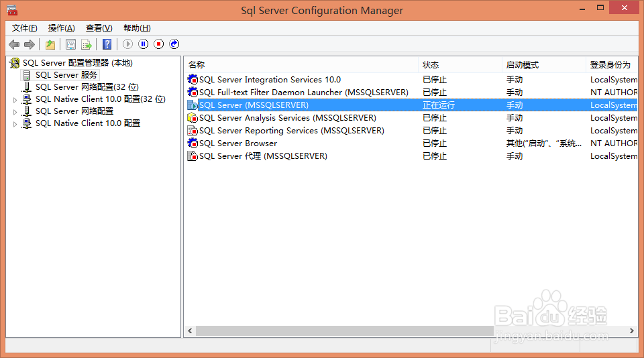Screen dimensions: 644x358
Task: Expand the SQL Server 网络配置 node
Action: [15, 112]
